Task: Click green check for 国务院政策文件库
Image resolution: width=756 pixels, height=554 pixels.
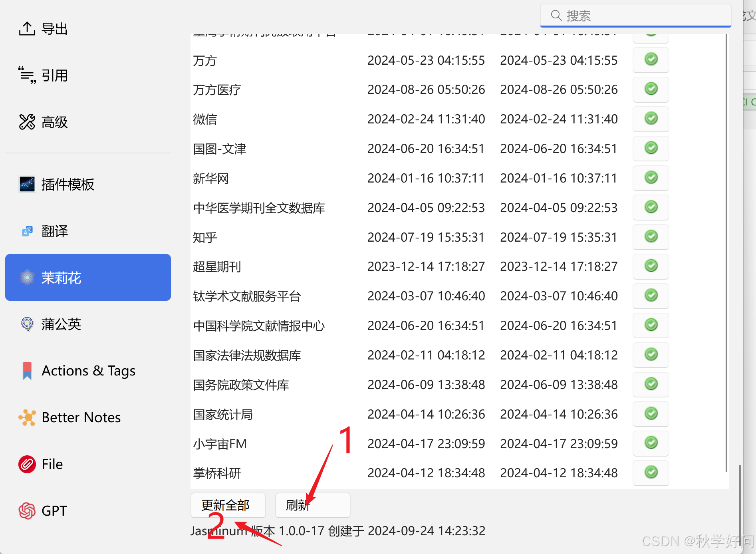Action: coord(651,384)
